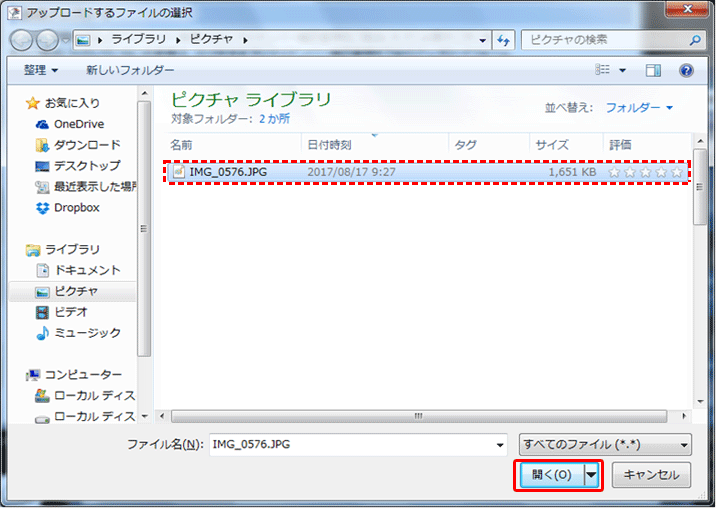The image size is (717, 508).
Task: Click the コンピューター icon in sidebar
Action: (32, 375)
